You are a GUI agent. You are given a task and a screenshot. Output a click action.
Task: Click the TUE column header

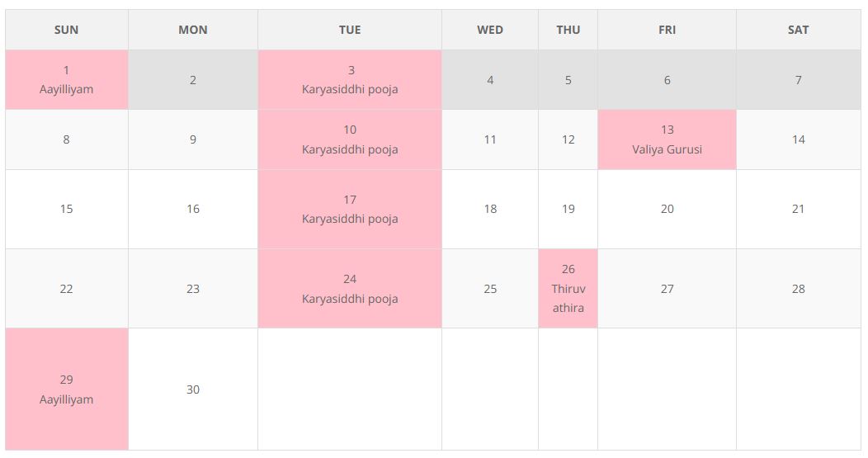(350, 30)
